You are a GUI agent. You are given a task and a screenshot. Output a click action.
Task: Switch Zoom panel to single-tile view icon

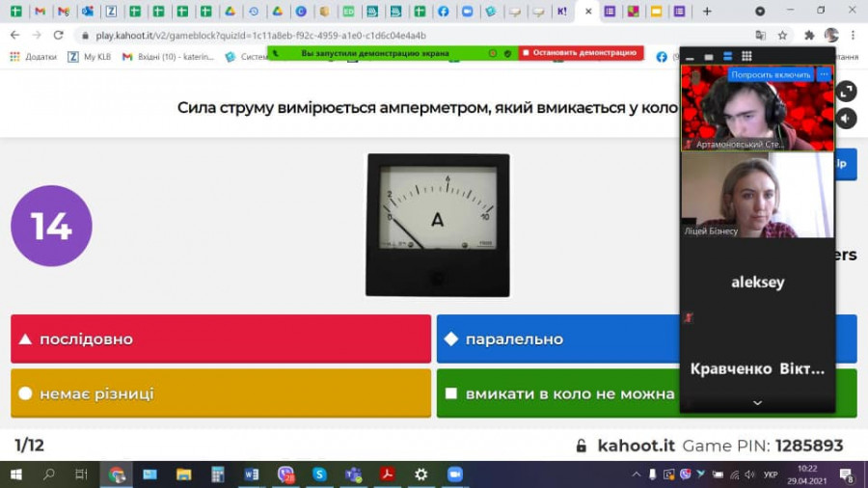click(709, 57)
